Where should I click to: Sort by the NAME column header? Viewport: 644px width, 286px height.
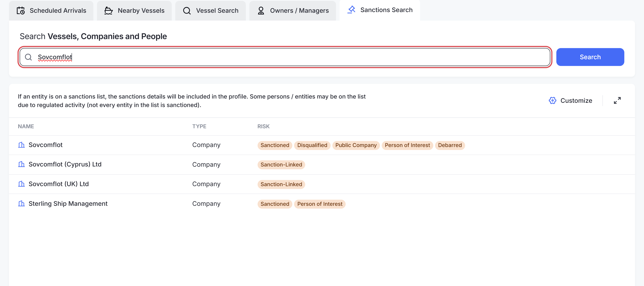click(x=26, y=126)
